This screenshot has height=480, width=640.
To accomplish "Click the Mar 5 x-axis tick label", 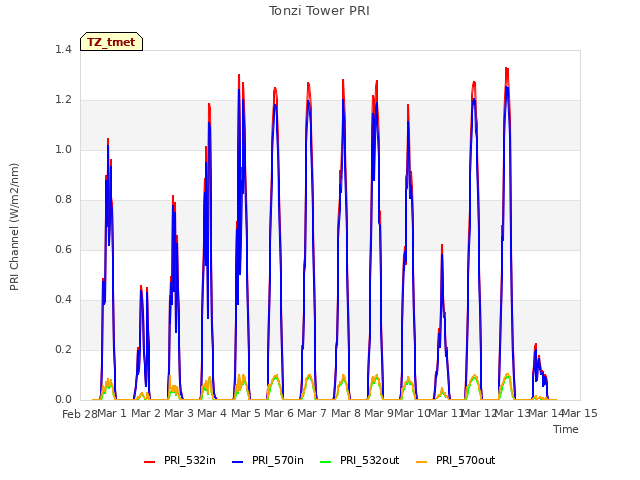I will [x=246, y=413].
